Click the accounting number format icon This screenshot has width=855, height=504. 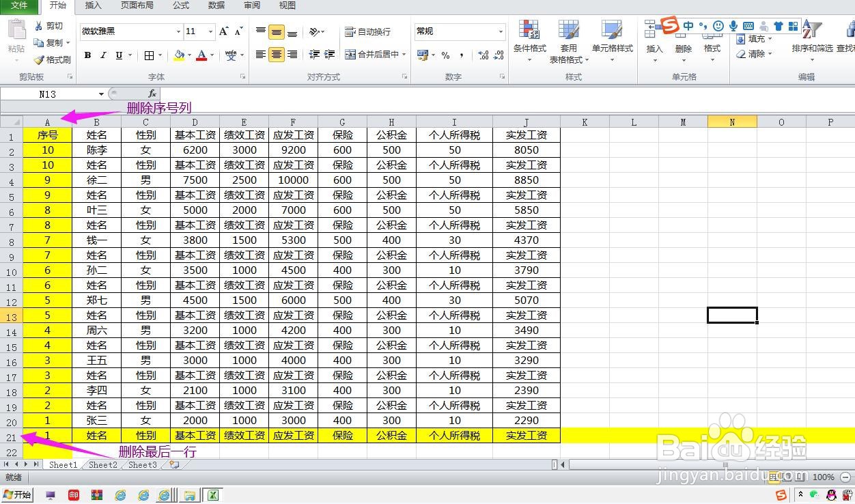point(422,55)
